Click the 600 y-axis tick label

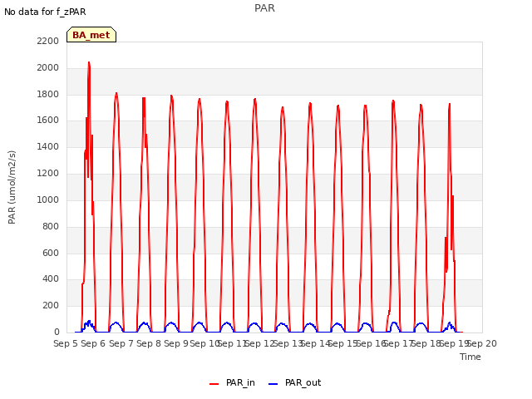point(51,253)
